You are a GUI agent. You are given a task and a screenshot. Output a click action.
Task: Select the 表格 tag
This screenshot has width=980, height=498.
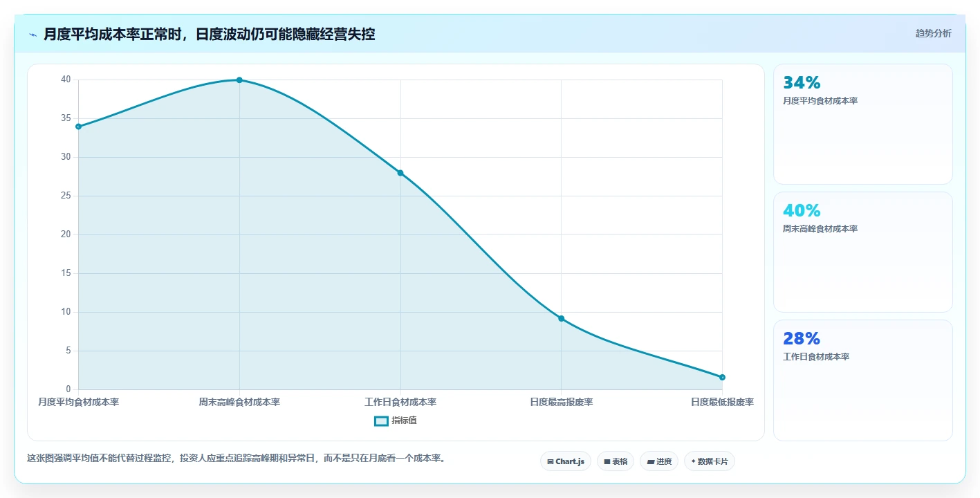click(x=615, y=461)
